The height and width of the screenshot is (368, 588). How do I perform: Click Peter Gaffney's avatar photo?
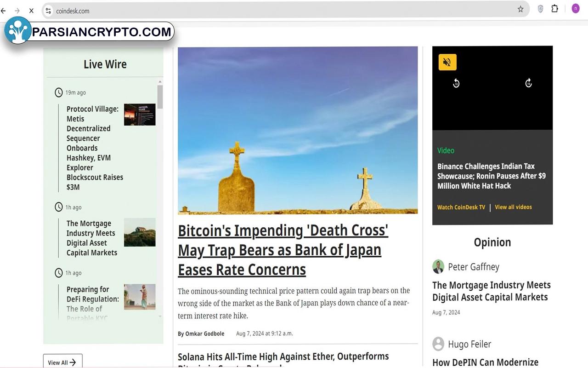(438, 266)
